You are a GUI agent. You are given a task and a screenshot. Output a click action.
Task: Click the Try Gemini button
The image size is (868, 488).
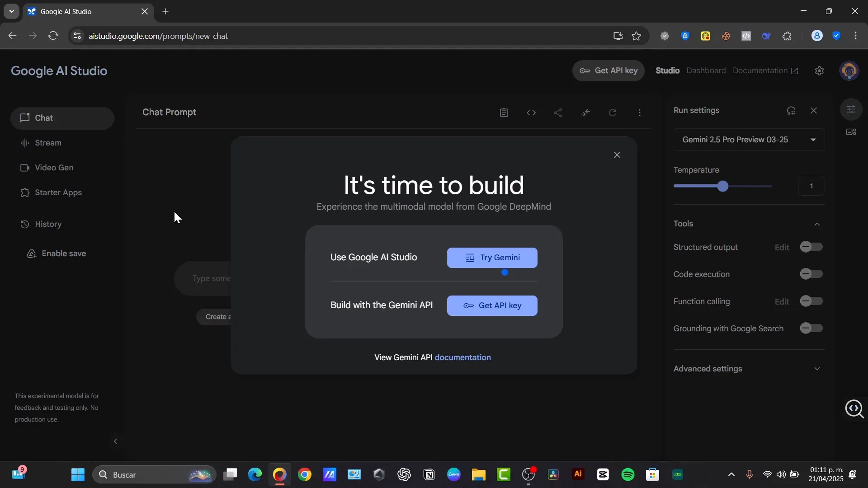(x=492, y=258)
